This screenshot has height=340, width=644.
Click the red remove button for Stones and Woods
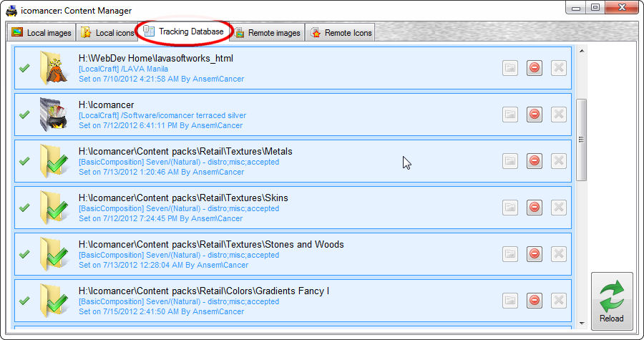tap(535, 254)
